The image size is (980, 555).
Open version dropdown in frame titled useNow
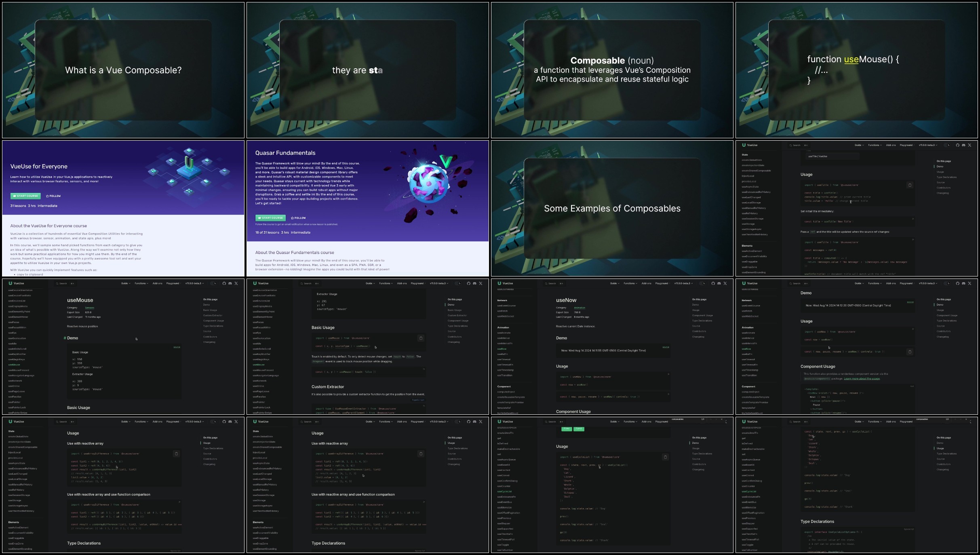pyautogui.click(x=683, y=283)
